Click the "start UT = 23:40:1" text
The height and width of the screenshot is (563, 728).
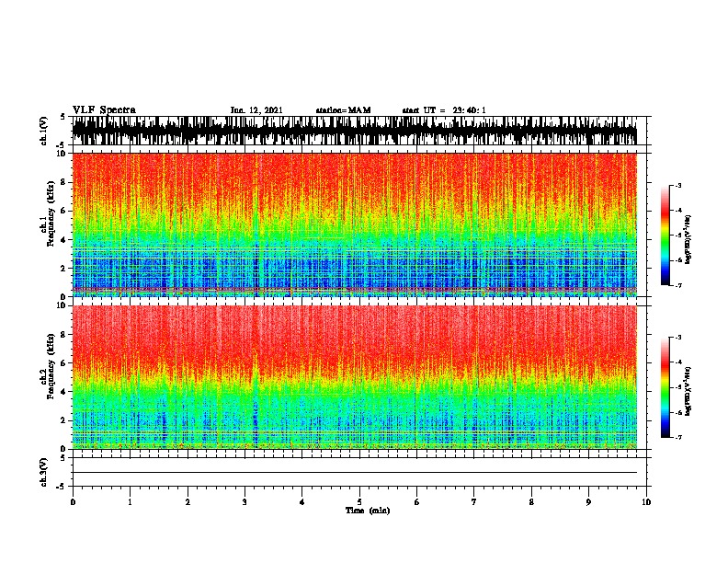pyautogui.click(x=444, y=110)
